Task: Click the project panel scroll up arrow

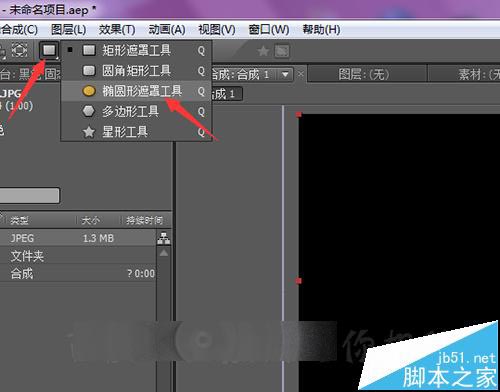Action: [x=164, y=253]
